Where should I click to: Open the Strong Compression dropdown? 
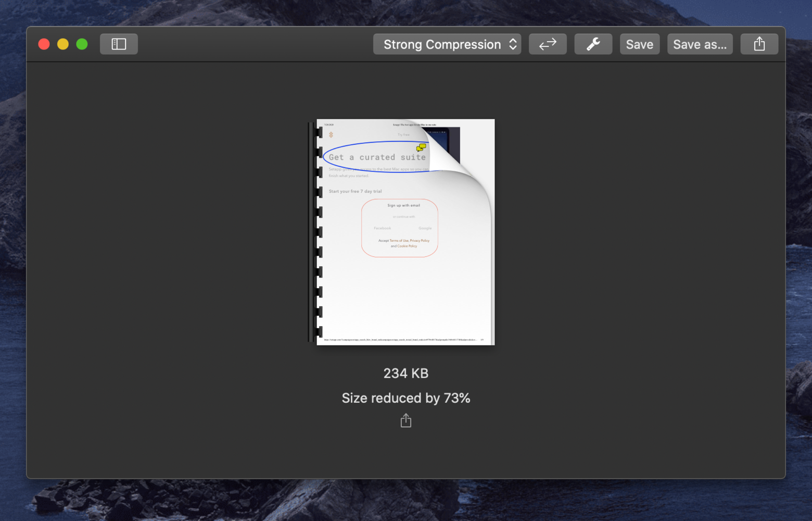(447, 44)
